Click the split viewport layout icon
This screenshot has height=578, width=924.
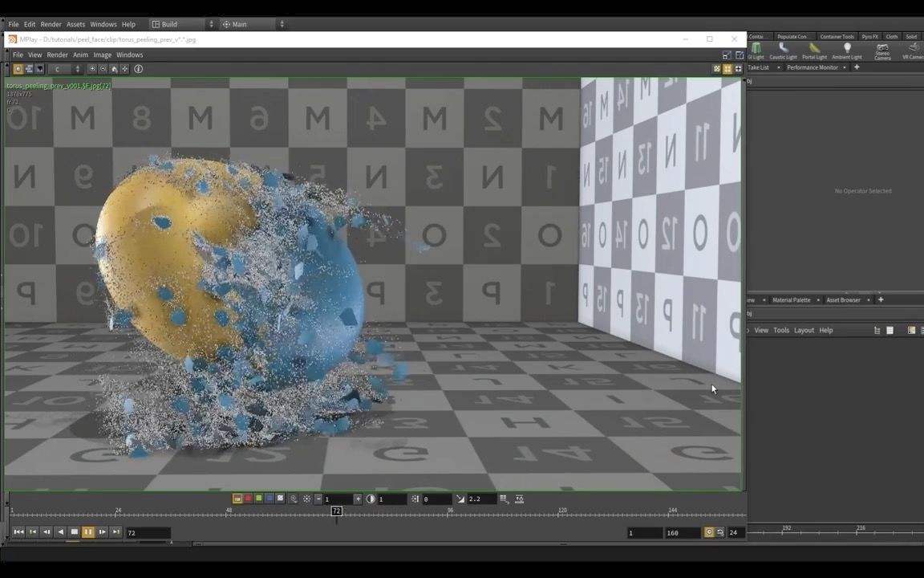[x=739, y=69]
